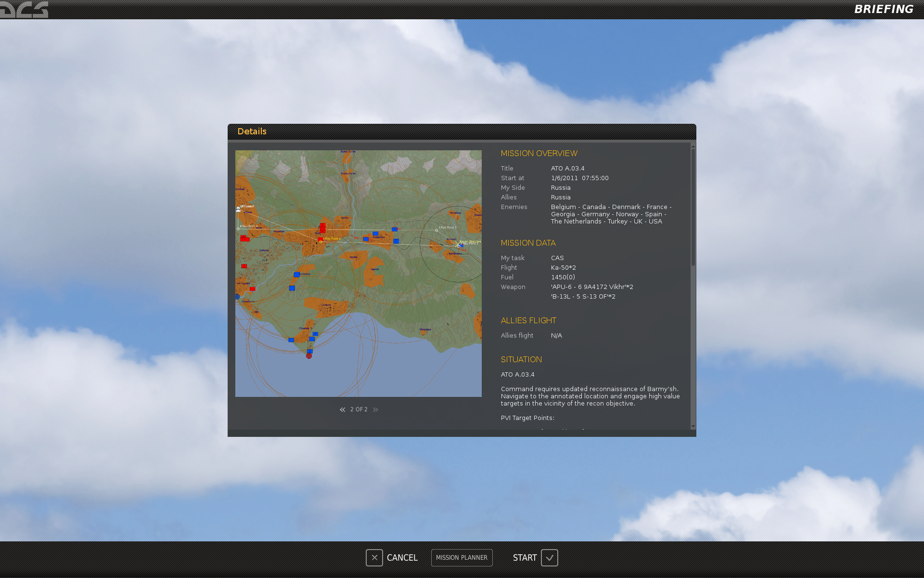Click the DCS logo
Image resolution: width=924 pixels, height=578 pixels.
24,9
